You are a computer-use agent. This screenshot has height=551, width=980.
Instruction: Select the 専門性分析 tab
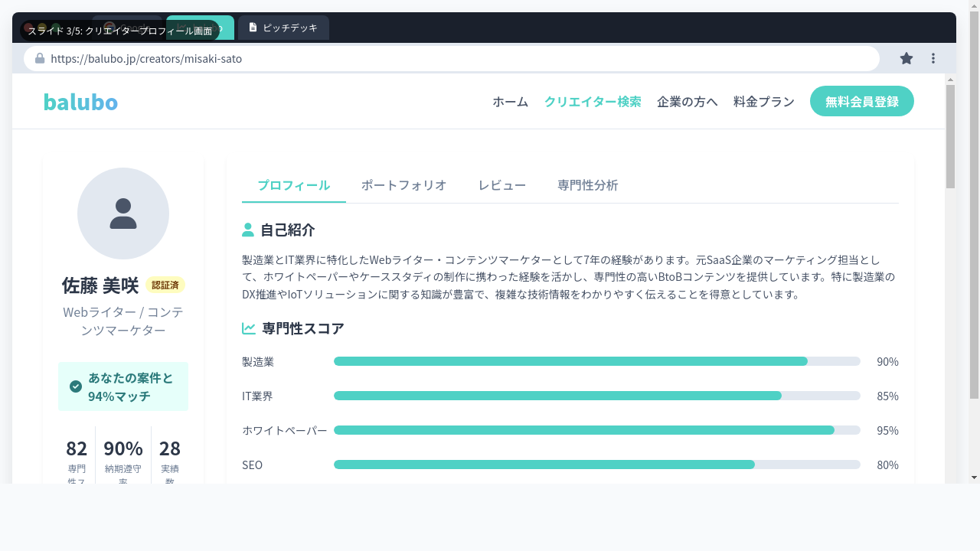pyautogui.click(x=587, y=185)
